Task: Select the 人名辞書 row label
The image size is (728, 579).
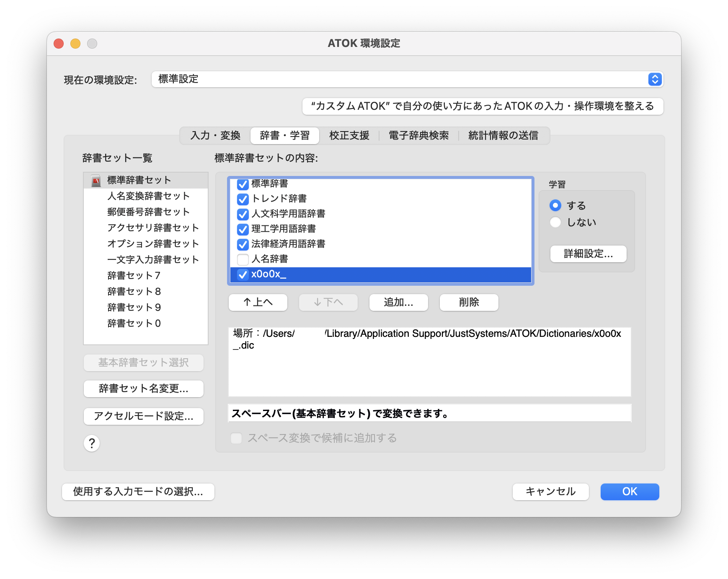Action: [x=270, y=259]
